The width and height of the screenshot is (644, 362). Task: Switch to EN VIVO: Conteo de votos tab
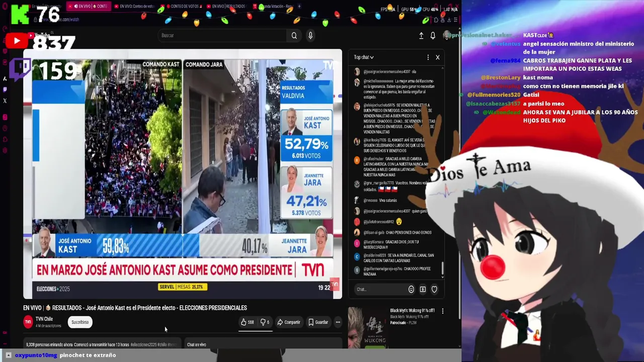pyautogui.click(x=134, y=7)
